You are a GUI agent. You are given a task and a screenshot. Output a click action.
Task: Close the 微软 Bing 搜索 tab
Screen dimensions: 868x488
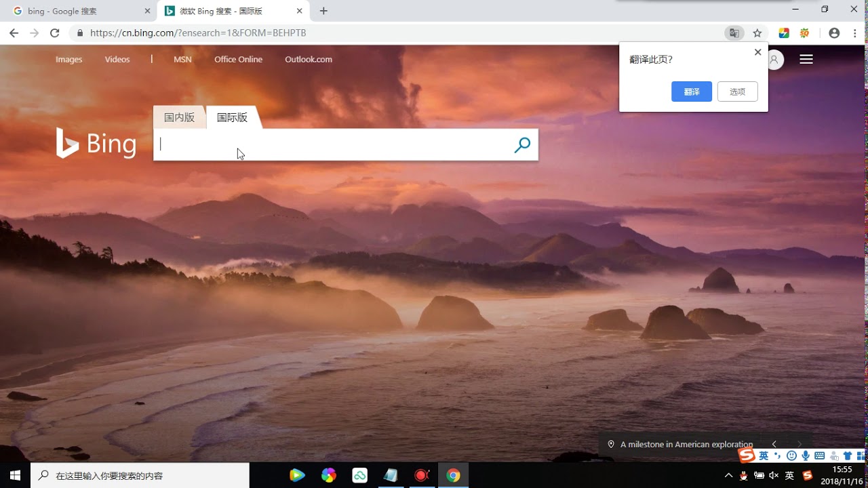coord(299,11)
